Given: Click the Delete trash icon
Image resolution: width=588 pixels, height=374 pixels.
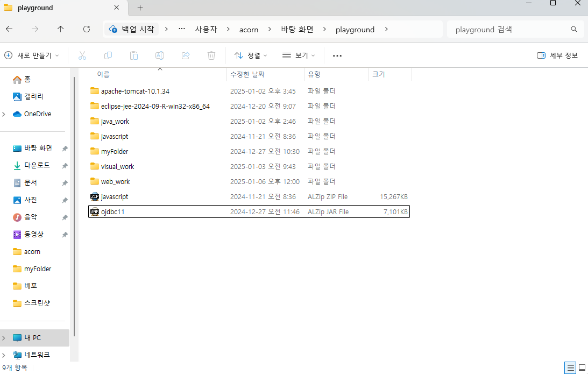Looking at the screenshot, I should 211,55.
